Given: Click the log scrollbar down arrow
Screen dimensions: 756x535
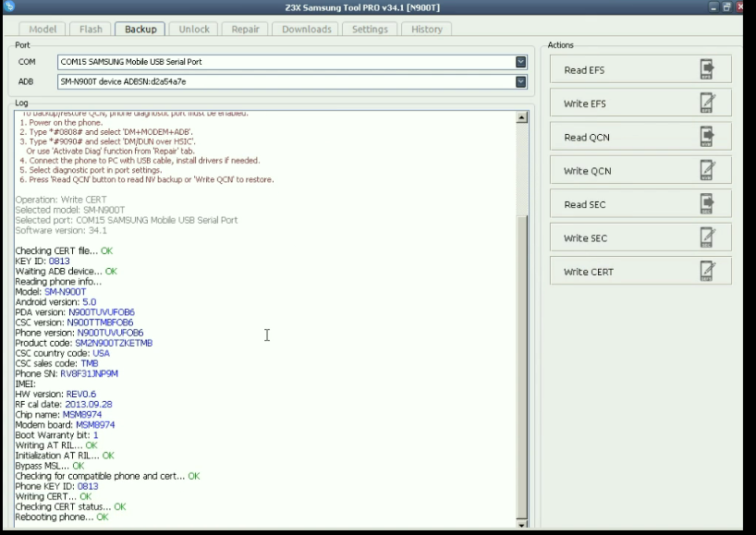Looking at the screenshot, I should (521, 525).
